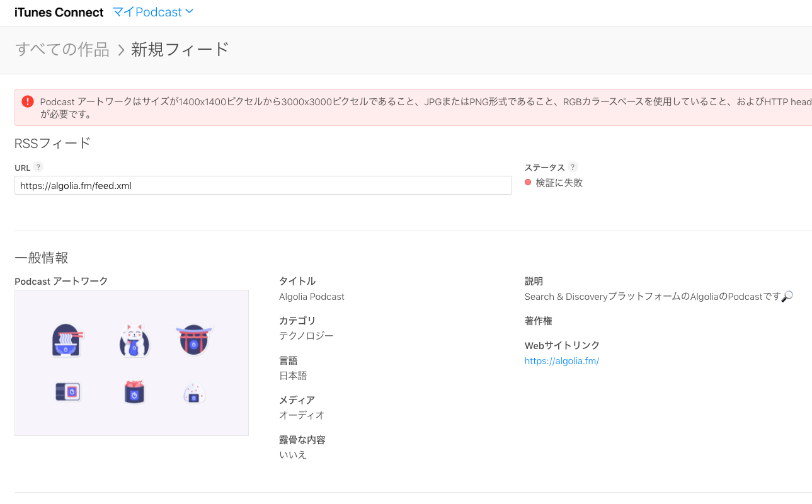Click the Webサイトリンク label
Screen dimensions: 812x504
(562, 345)
